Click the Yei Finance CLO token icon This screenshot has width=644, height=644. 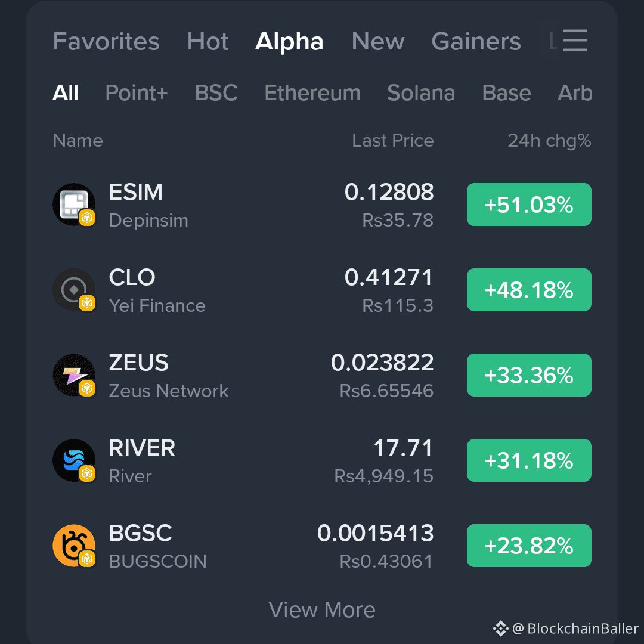[x=74, y=290]
